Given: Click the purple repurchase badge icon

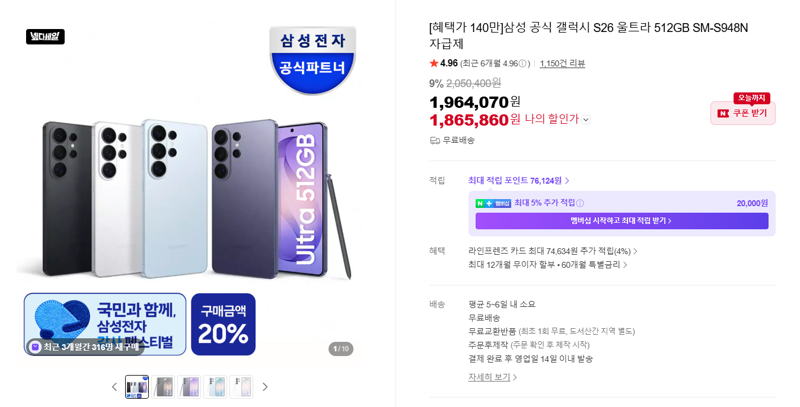Looking at the screenshot, I should tap(35, 347).
